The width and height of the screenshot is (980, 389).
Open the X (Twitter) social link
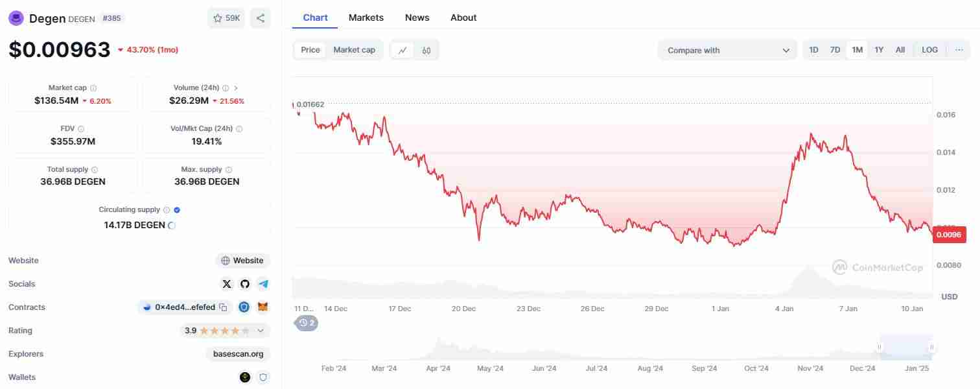point(226,284)
